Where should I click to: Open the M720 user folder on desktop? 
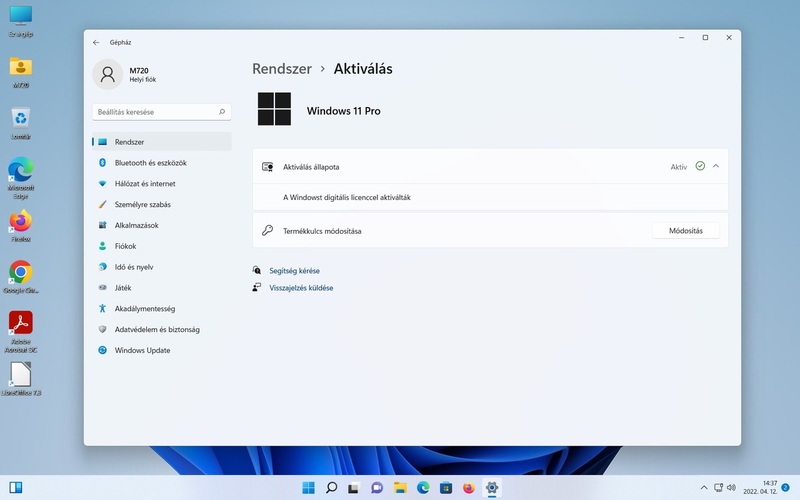(20, 72)
